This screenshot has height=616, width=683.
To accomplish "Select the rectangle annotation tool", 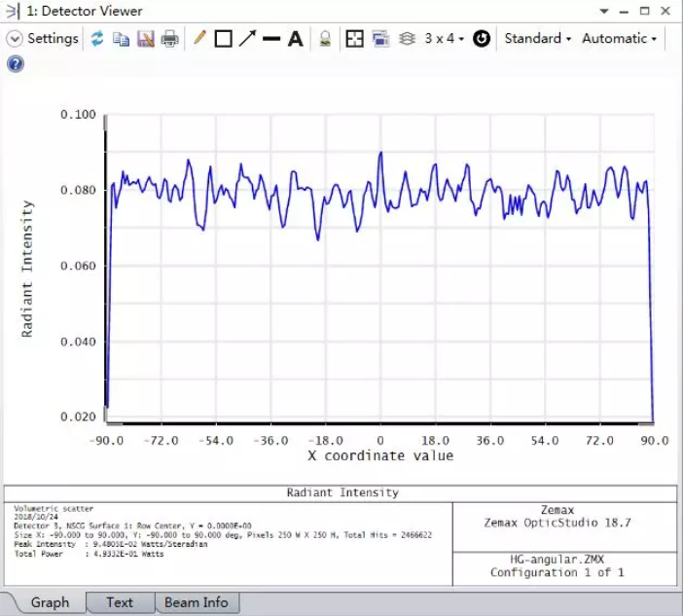I will tap(223, 39).
